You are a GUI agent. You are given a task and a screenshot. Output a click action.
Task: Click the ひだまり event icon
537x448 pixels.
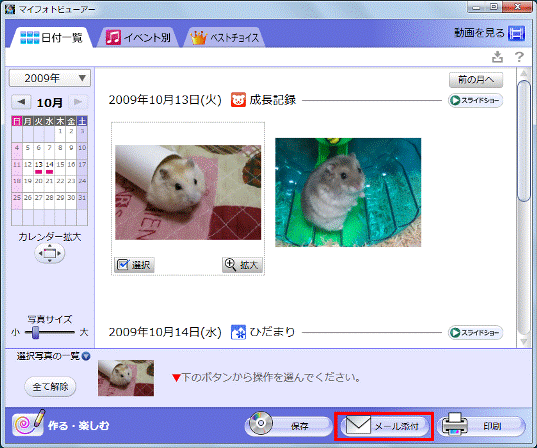coord(238,332)
